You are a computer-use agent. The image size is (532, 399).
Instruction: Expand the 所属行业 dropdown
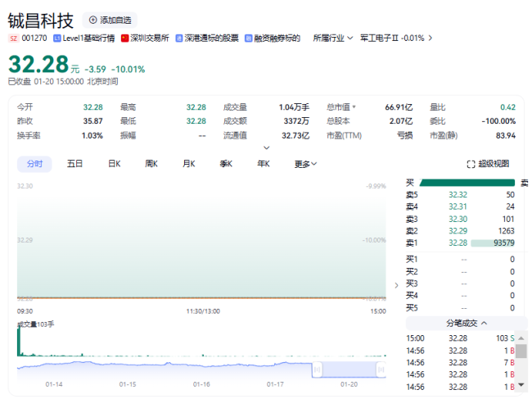(x=333, y=38)
